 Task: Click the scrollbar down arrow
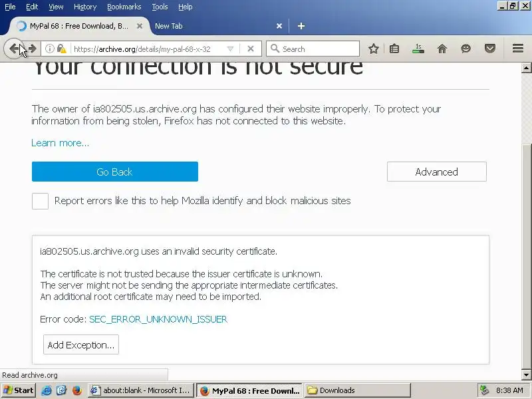[526, 375]
